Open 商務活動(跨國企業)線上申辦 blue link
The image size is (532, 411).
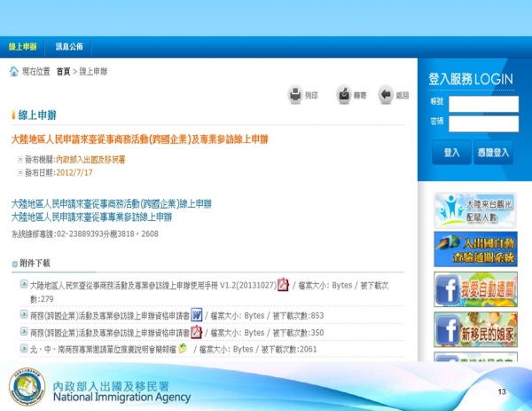click(x=111, y=204)
